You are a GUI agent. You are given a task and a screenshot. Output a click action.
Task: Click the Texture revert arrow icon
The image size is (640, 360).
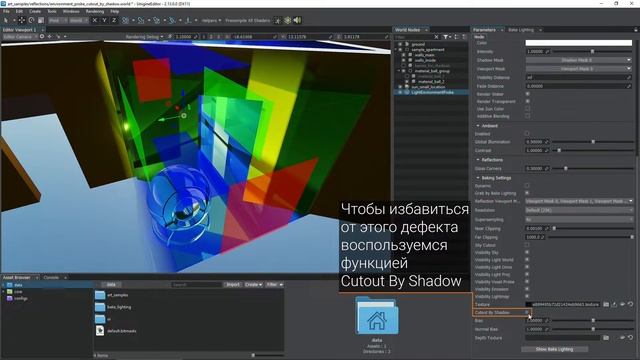click(x=631, y=304)
